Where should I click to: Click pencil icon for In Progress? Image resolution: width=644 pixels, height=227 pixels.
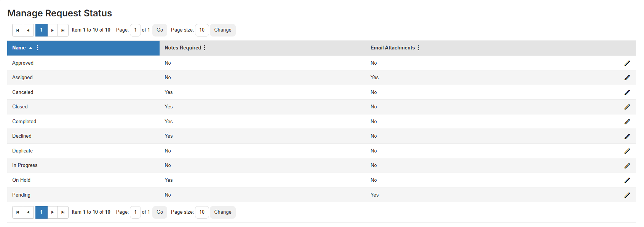pos(627,165)
